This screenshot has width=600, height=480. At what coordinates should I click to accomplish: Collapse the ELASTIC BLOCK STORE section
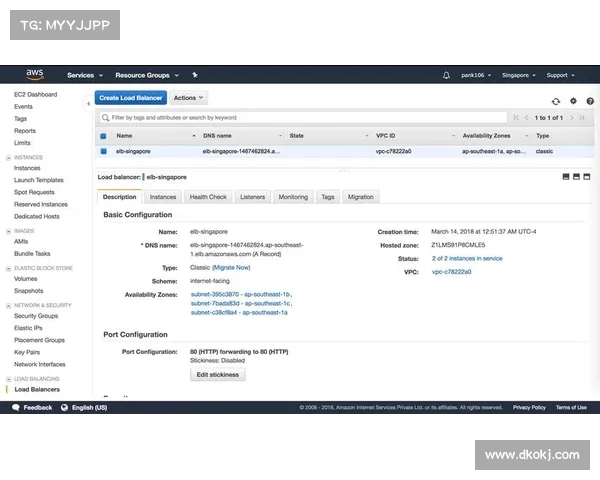pyautogui.click(x=8, y=268)
